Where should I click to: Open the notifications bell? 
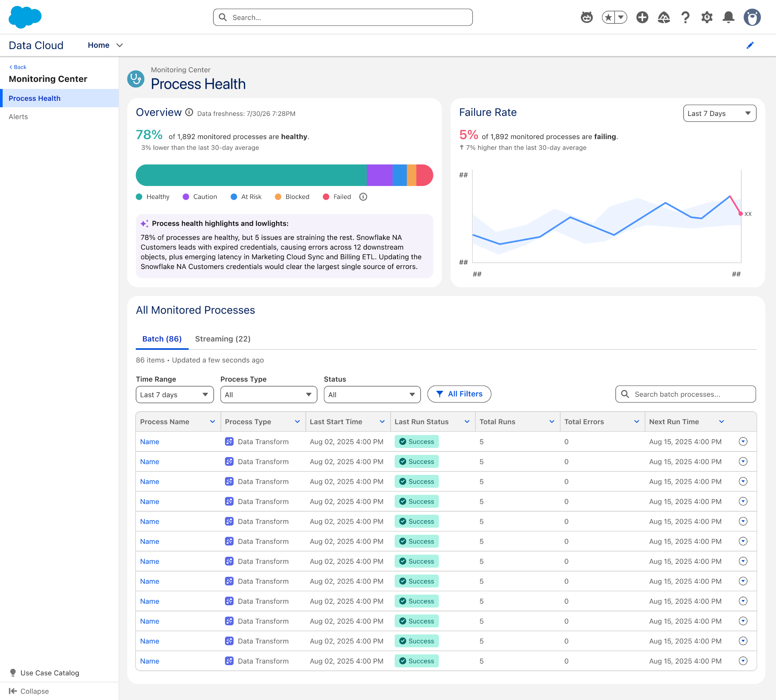[x=728, y=17]
